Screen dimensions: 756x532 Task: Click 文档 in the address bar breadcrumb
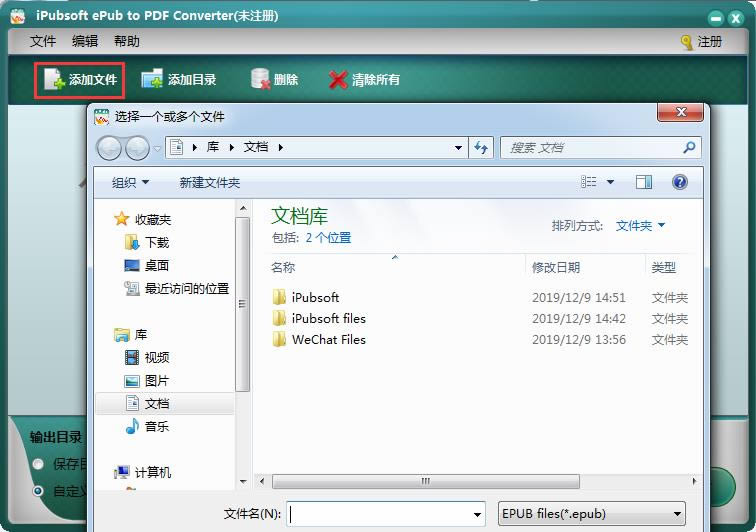coord(256,147)
